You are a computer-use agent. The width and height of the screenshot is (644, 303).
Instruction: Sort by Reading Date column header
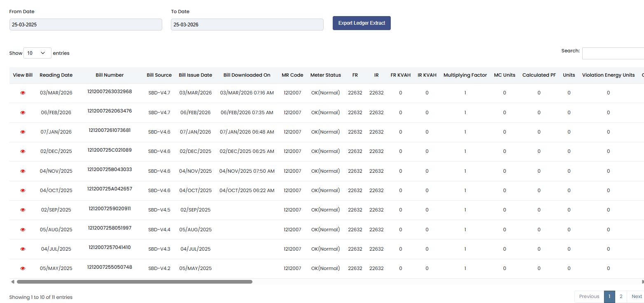click(x=56, y=75)
